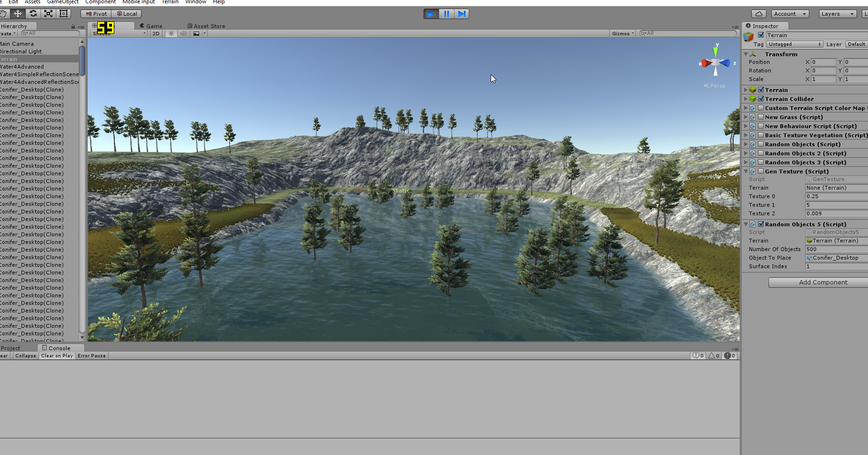Switch to the Game tab
This screenshot has width=868, height=455.
(x=151, y=26)
